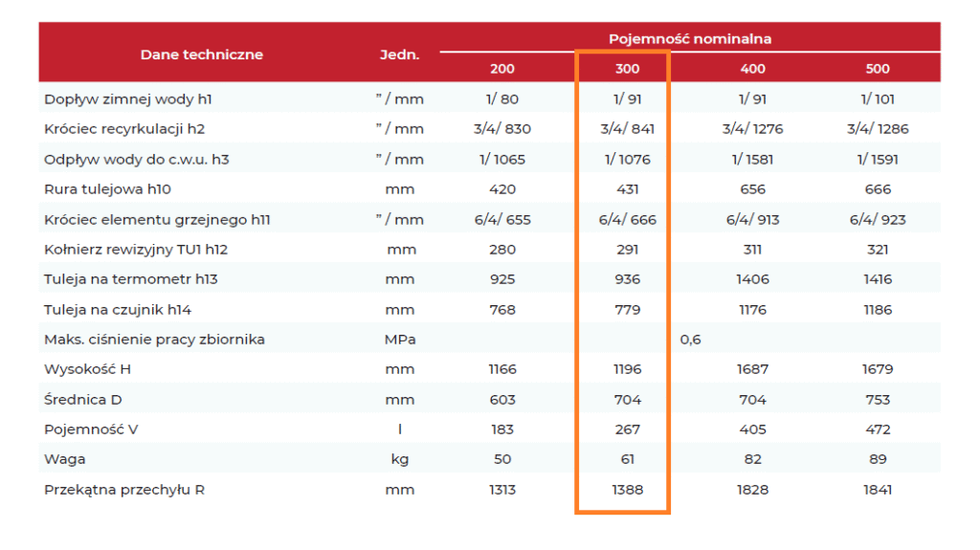Click the value '3/4/ 830' cell
This screenshot has width=980, height=550.
coord(502,129)
